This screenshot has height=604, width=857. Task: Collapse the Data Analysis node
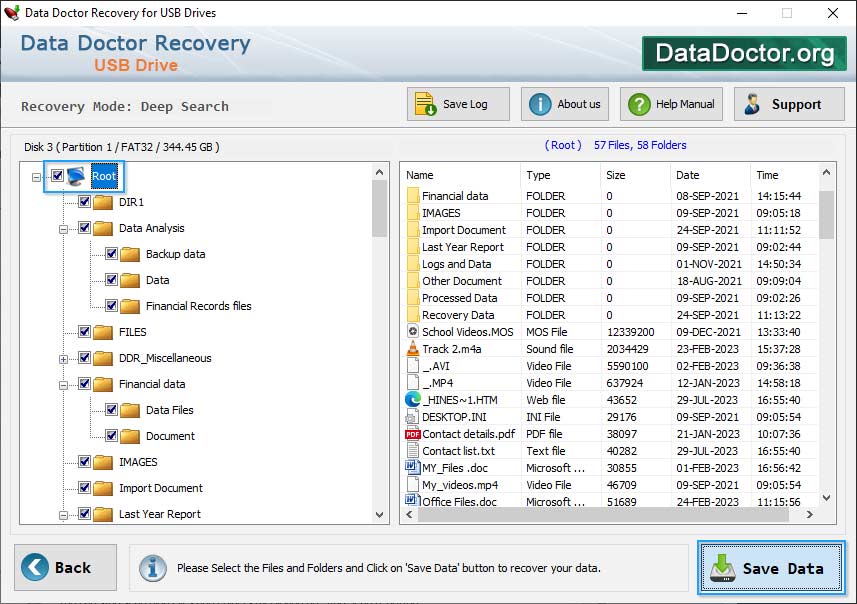(x=63, y=229)
